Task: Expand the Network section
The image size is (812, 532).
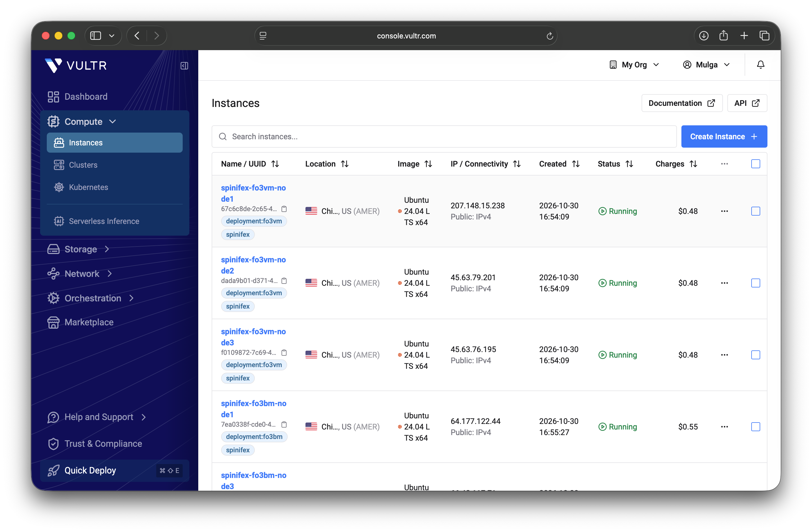Action: [x=80, y=274]
